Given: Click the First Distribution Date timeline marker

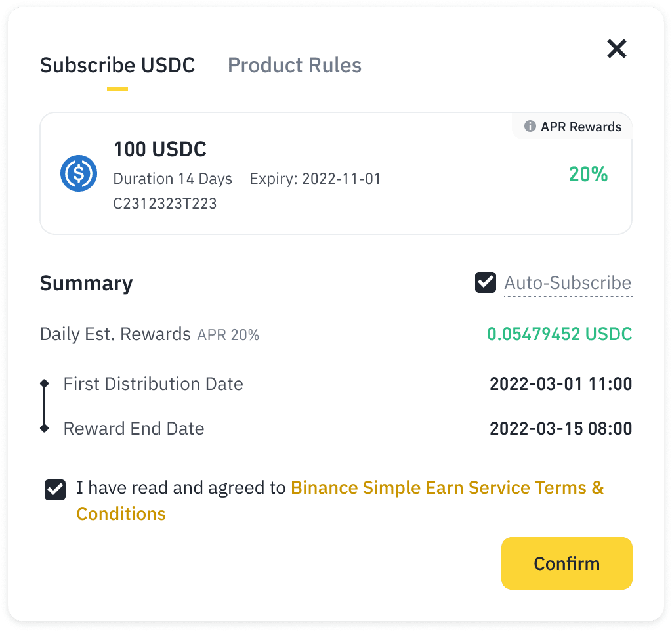Looking at the screenshot, I should pyautogui.click(x=44, y=383).
